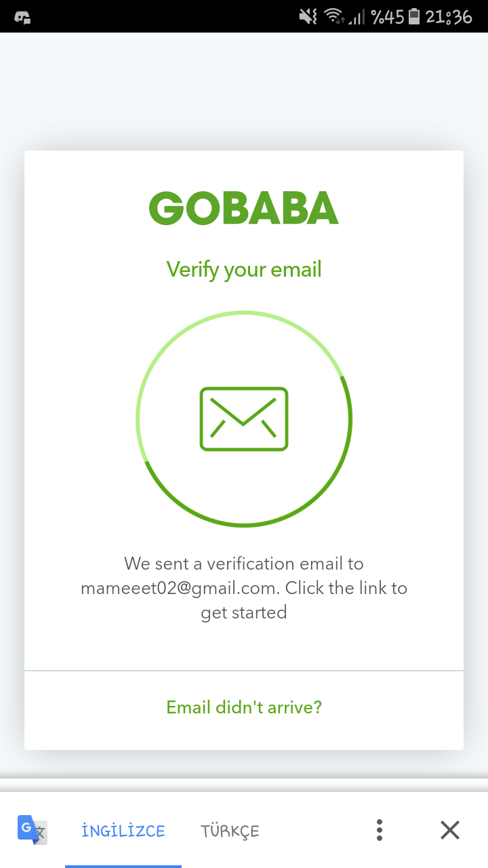Click the "Email didn't arrive?" link

tap(244, 707)
